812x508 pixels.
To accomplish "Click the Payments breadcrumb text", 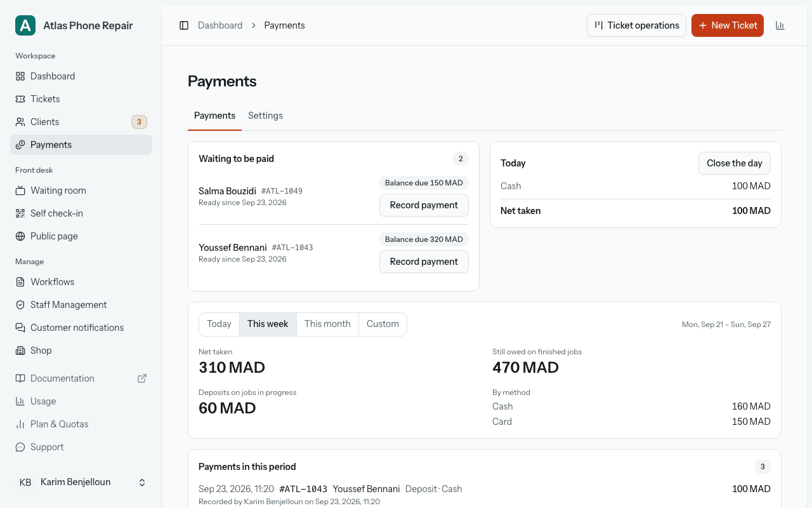I will 284,25.
